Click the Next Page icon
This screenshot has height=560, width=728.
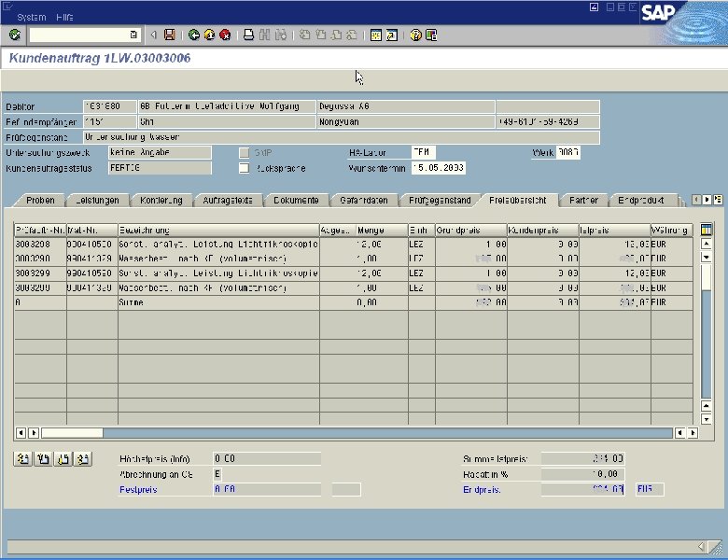pos(336,35)
